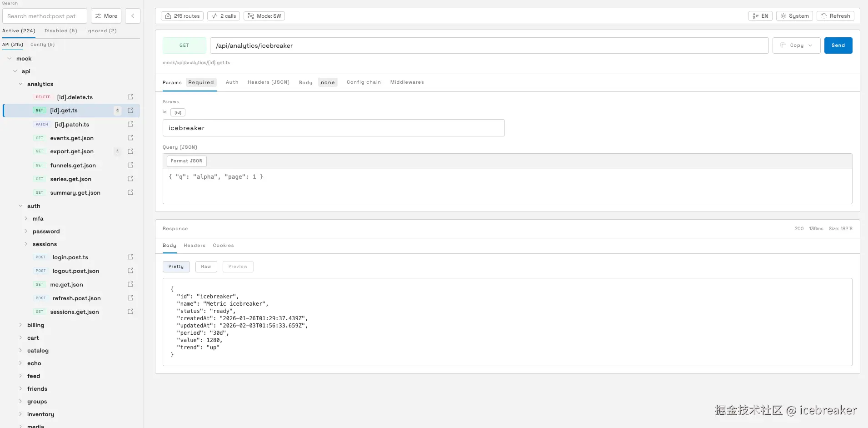Viewport: 868px width, 428px height.
Task: Open series.get.json external link icon
Action: [130, 179]
